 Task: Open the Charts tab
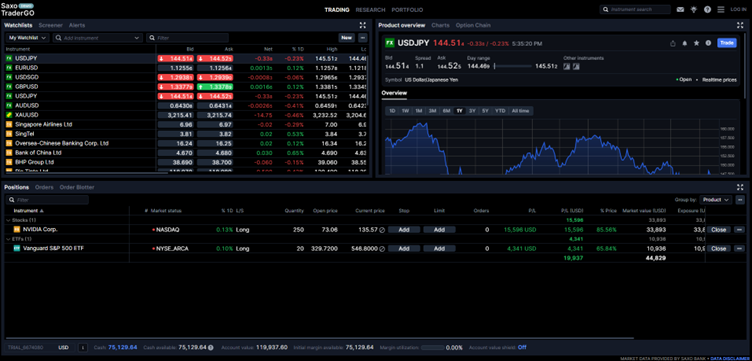[440, 25]
